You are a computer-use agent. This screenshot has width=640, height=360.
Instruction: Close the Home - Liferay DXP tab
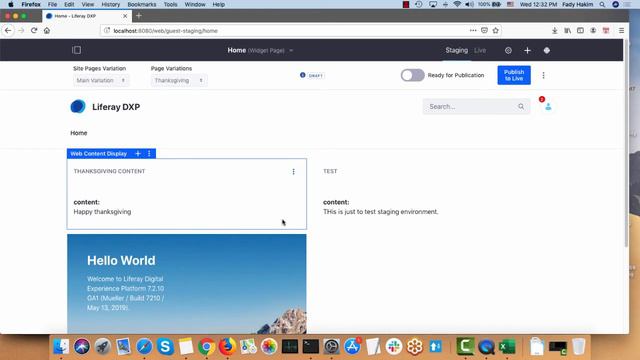coord(125,16)
